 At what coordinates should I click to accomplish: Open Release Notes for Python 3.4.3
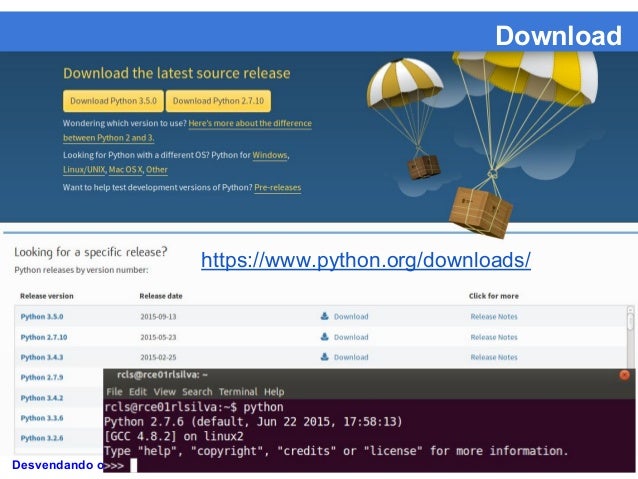(x=494, y=357)
